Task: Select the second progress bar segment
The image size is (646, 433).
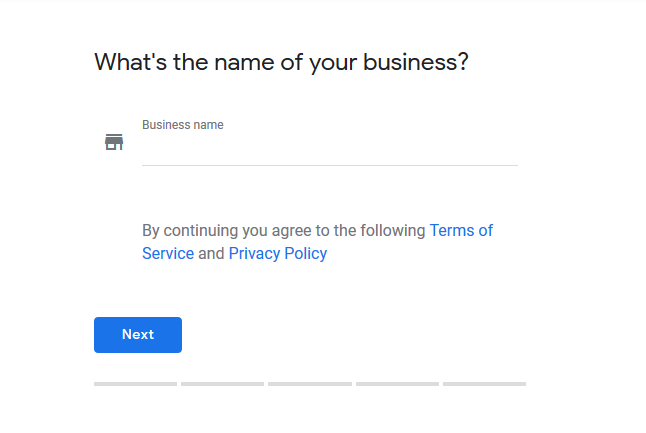Action: coord(222,384)
